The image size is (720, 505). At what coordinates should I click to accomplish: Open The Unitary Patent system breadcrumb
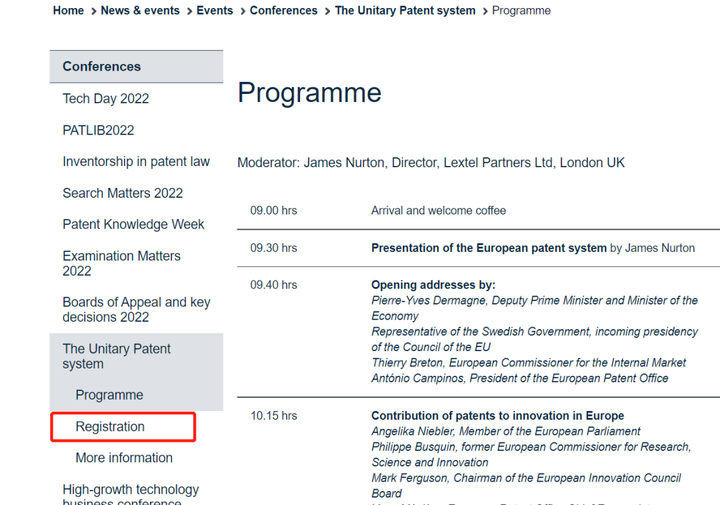(405, 11)
